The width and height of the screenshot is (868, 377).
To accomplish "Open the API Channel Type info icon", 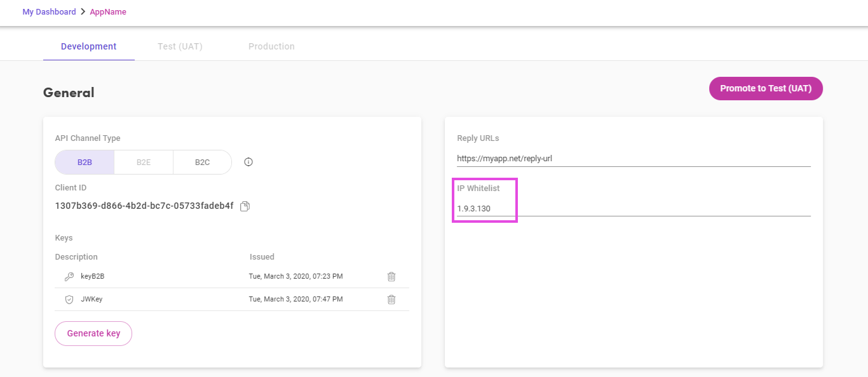I will [249, 162].
